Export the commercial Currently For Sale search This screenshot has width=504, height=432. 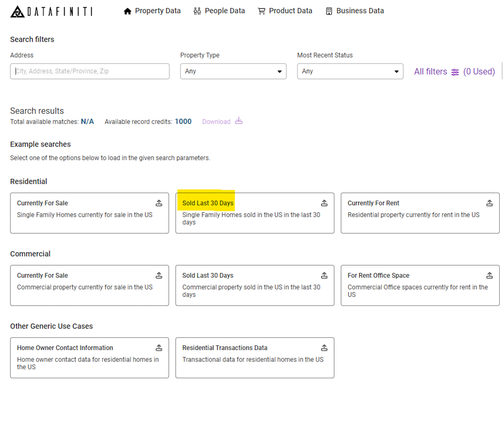tap(159, 275)
